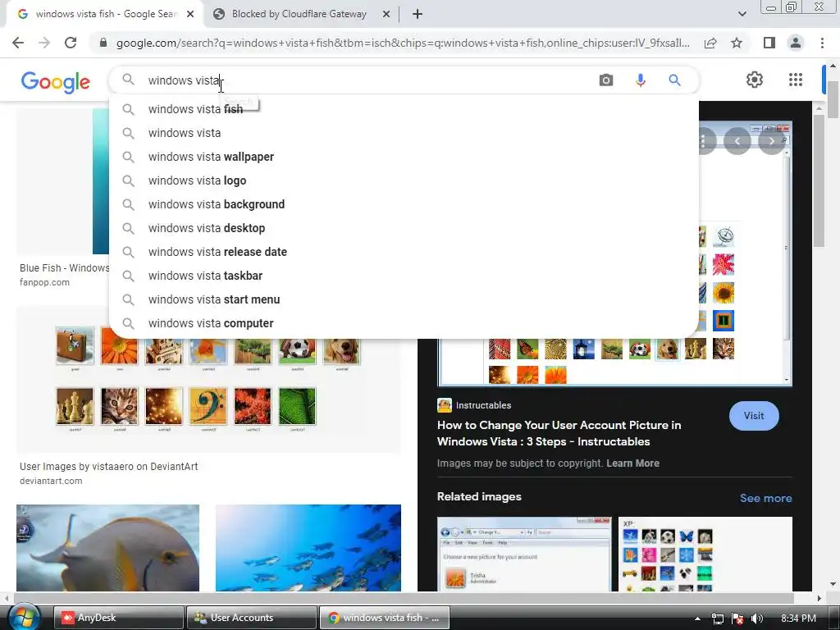Bookmark this page with the star icon
Viewport: 840px width, 630px height.
click(737, 43)
